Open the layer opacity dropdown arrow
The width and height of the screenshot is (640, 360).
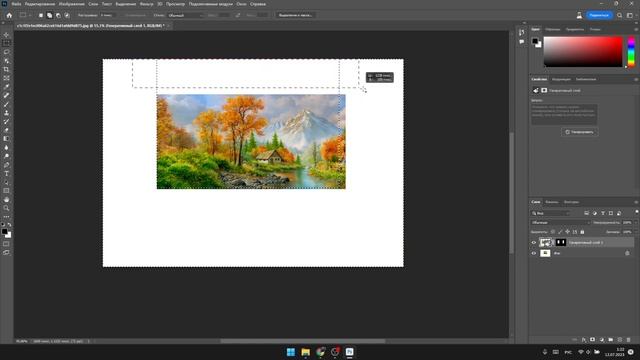(x=636, y=222)
